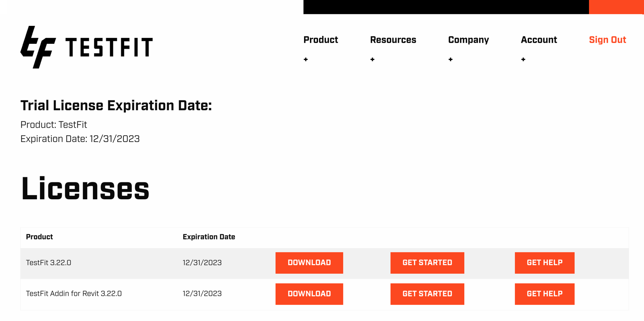Expand the Account dropdown with plus sign
This screenshot has width=644, height=321.
[523, 59]
